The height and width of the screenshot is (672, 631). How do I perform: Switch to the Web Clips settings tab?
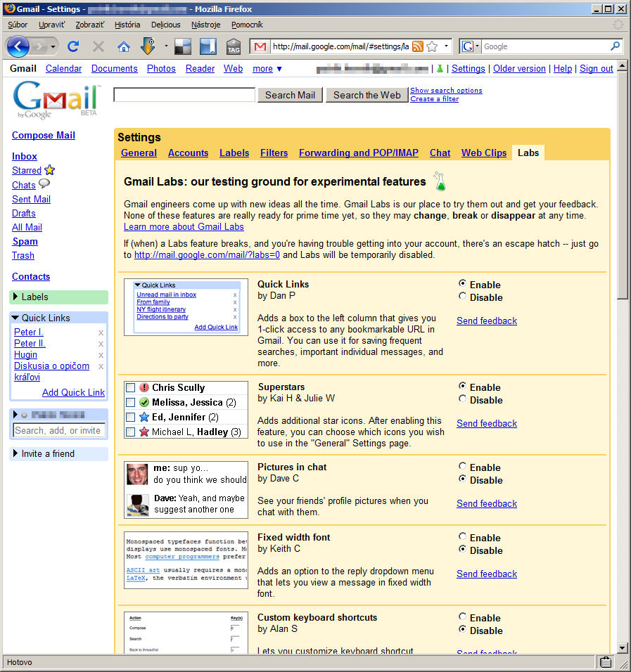click(484, 153)
